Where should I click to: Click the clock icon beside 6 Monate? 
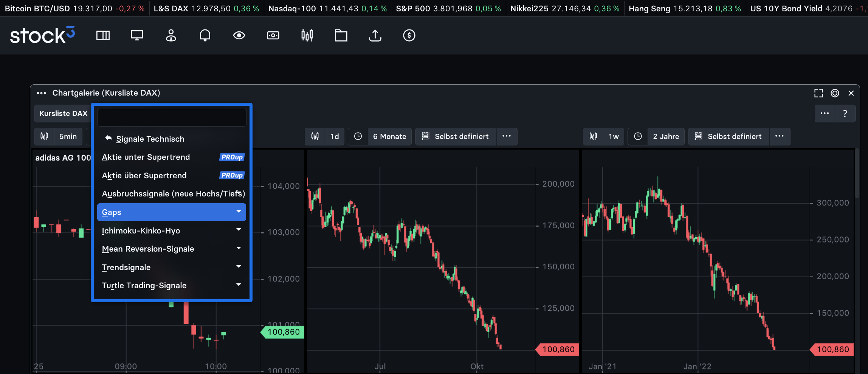(x=358, y=136)
